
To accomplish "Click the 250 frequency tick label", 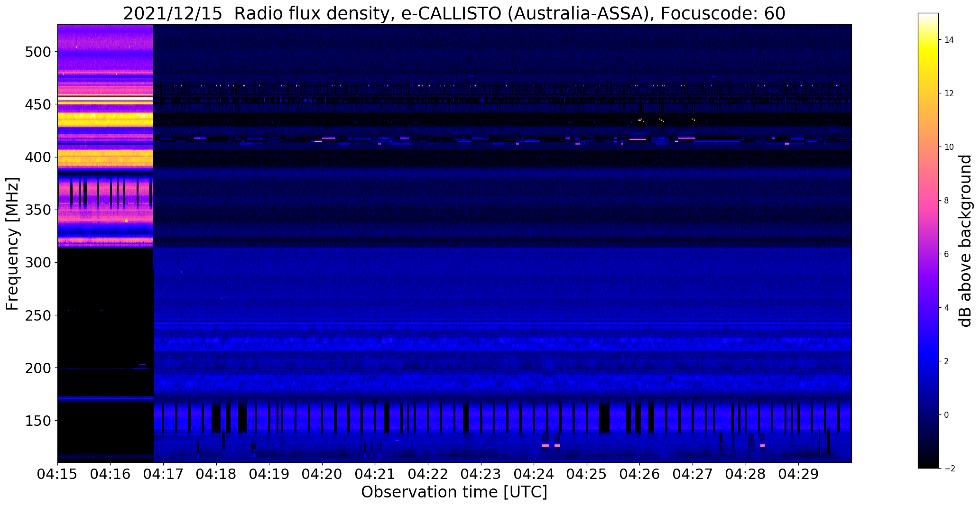I will click(38, 315).
